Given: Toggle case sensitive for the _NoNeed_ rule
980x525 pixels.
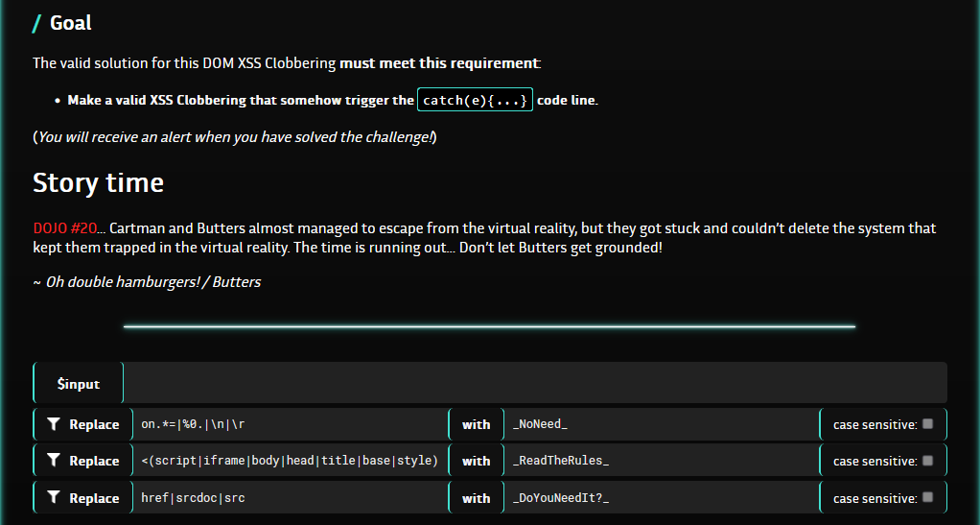Looking at the screenshot, I should coord(927,423).
